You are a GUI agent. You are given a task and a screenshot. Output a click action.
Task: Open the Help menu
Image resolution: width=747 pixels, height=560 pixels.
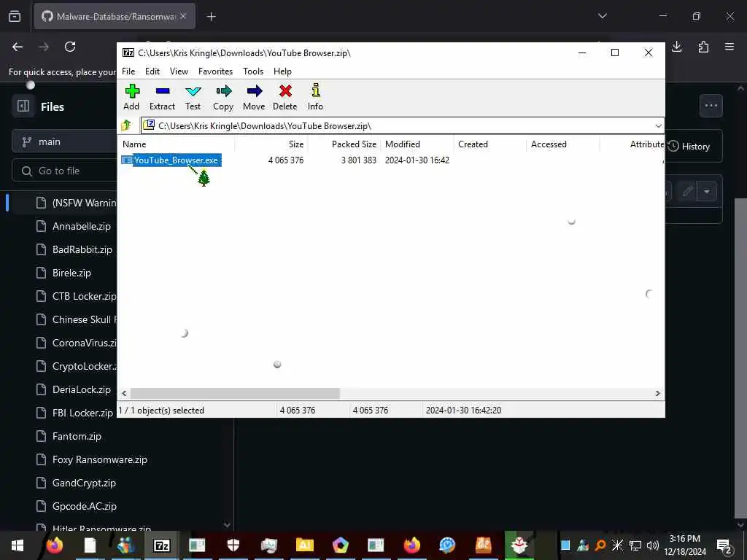pyautogui.click(x=282, y=71)
